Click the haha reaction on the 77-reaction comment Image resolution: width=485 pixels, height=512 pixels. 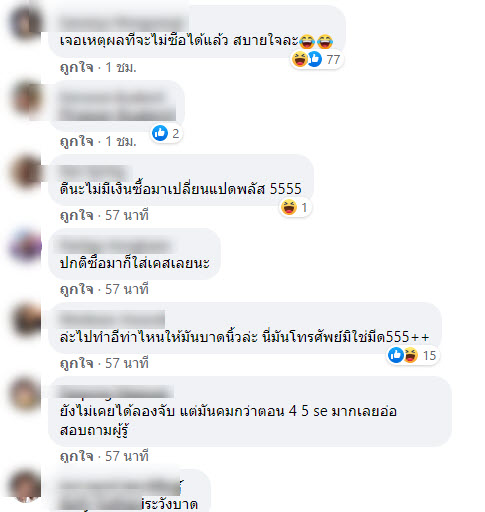[x=300, y=59]
